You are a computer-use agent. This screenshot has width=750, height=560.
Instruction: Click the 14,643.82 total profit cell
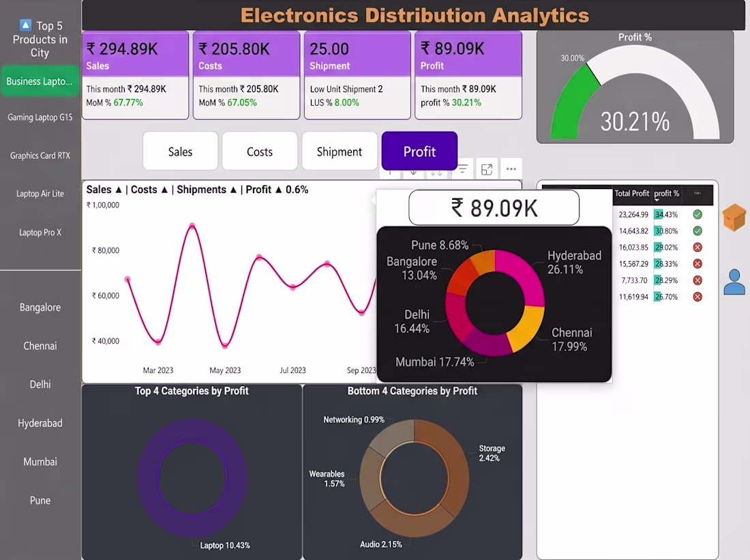(633, 231)
